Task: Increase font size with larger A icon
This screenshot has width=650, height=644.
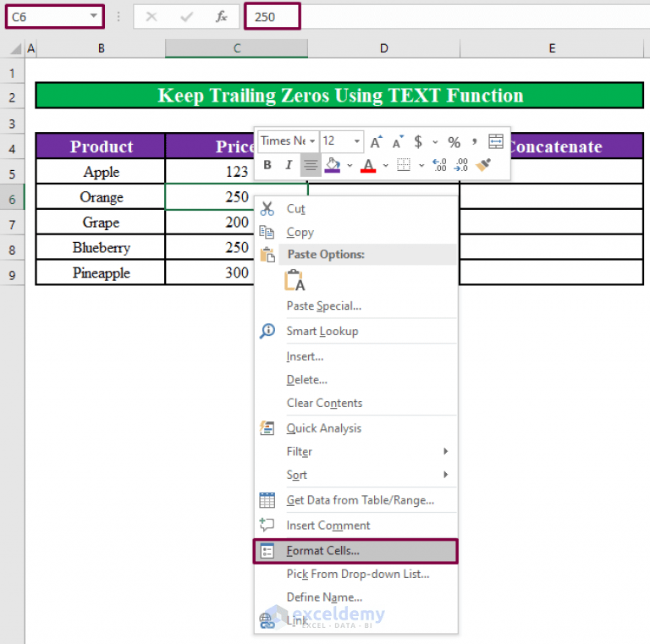Action: (376, 141)
